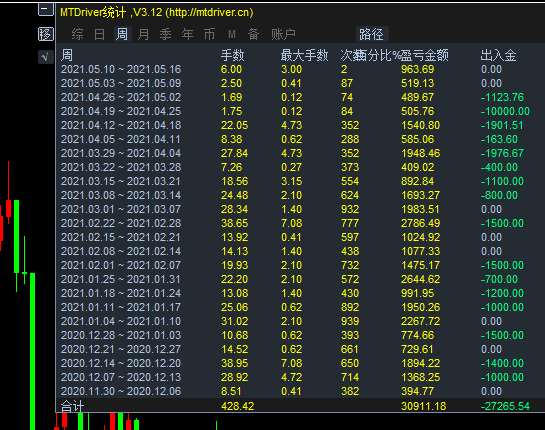Click total withdrawal -27265.54

click(505, 406)
